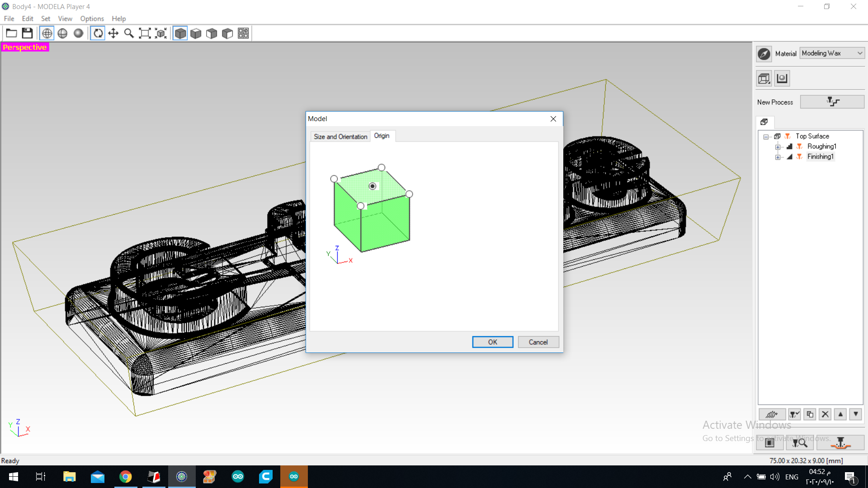Select the right corner origin point of cube
The height and width of the screenshot is (488, 868).
click(409, 194)
